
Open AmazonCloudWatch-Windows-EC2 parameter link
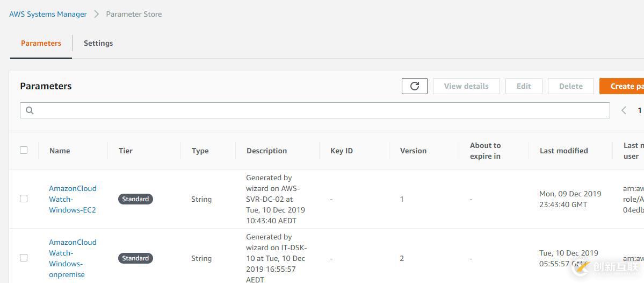tap(73, 199)
